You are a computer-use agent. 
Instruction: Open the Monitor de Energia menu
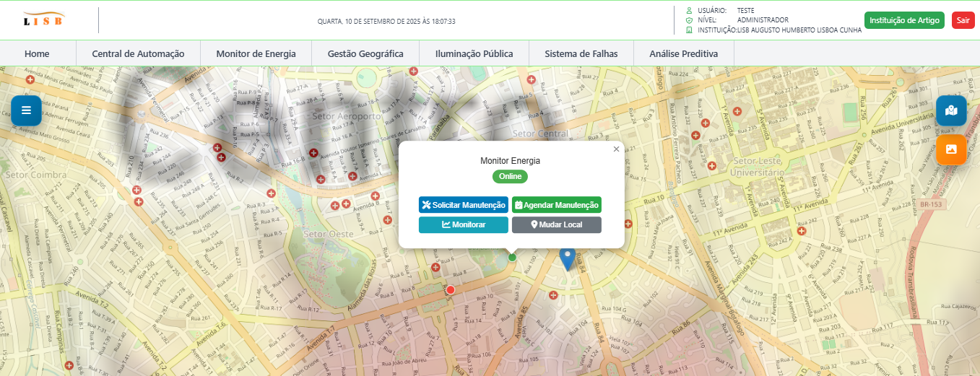click(x=256, y=53)
